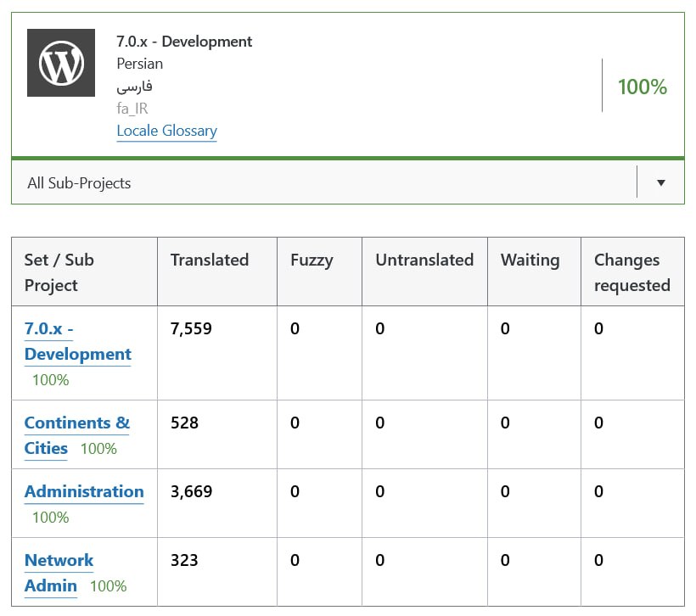Click the 7.0.x - Development heading title
Viewport: 696px width, 616px height.
coord(184,42)
